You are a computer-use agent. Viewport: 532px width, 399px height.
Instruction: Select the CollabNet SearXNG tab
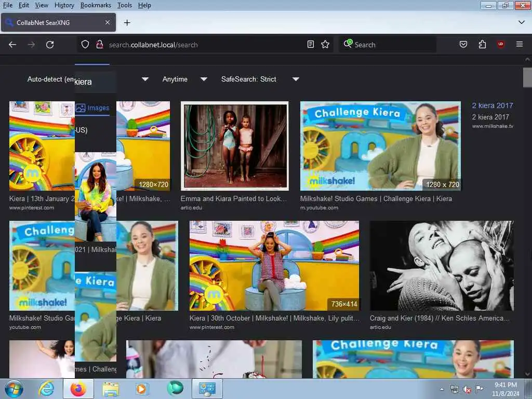[58, 22]
